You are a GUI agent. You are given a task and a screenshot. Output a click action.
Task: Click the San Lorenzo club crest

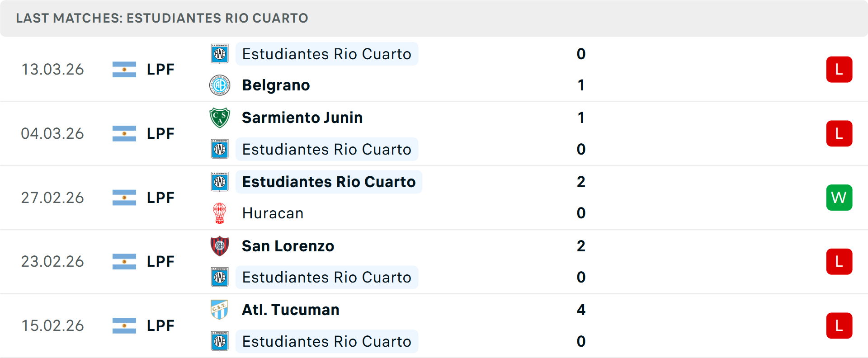point(220,246)
